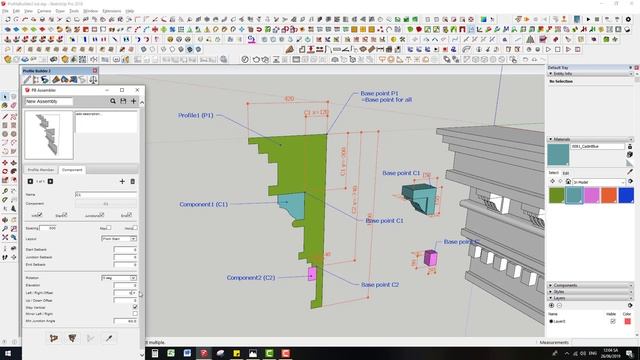Click the assembly preview thumbnail
640x360 pixels.
pos(49,135)
